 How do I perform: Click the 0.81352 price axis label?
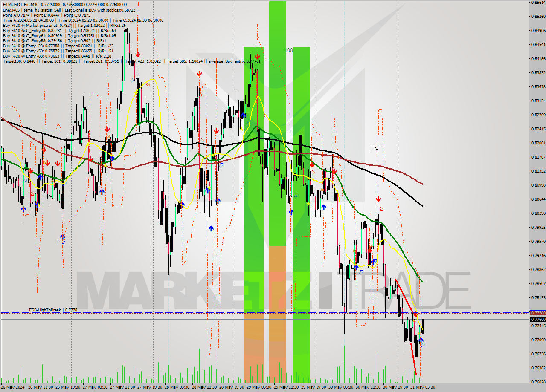click(x=538, y=171)
